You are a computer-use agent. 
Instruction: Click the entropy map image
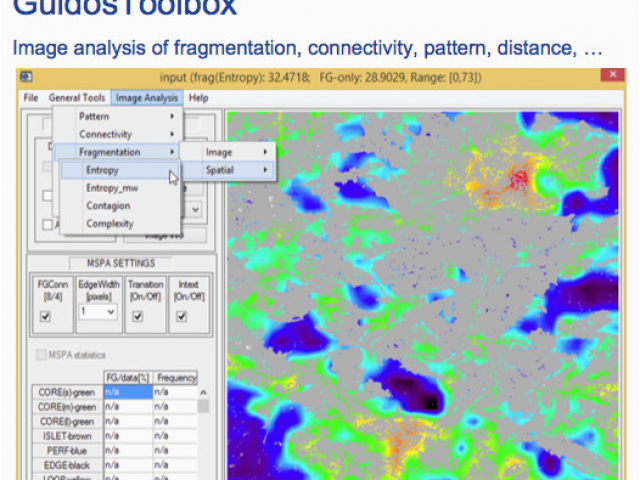click(x=423, y=296)
